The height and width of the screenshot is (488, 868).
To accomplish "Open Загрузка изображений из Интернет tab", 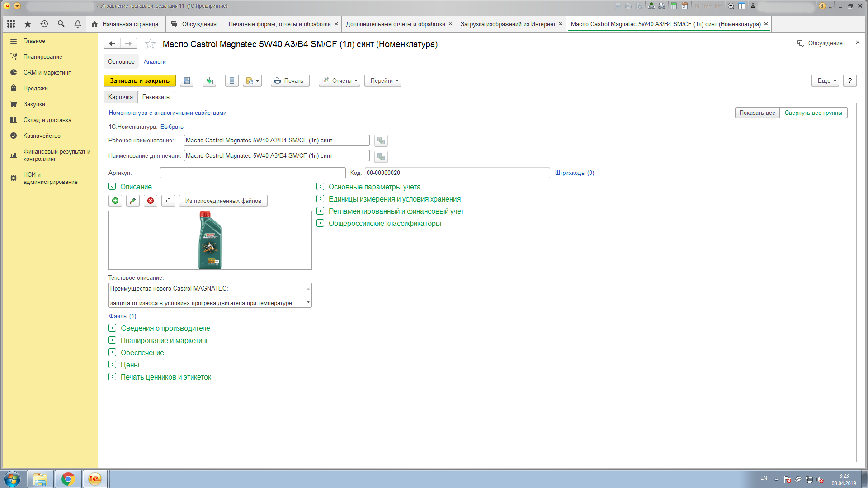I will click(508, 24).
